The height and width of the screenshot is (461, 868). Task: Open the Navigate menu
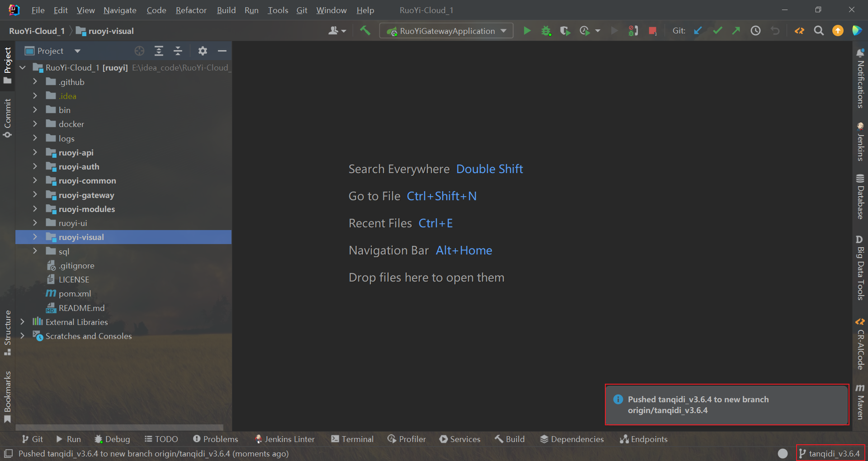120,10
